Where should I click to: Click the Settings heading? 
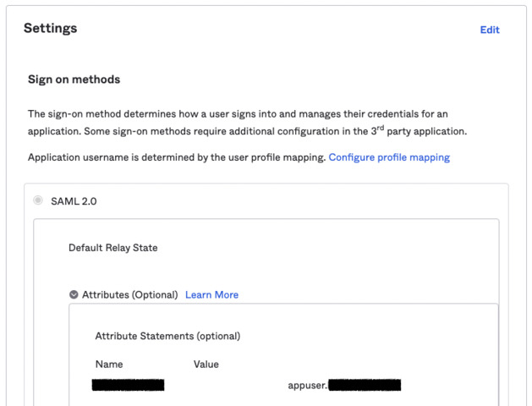coord(50,28)
